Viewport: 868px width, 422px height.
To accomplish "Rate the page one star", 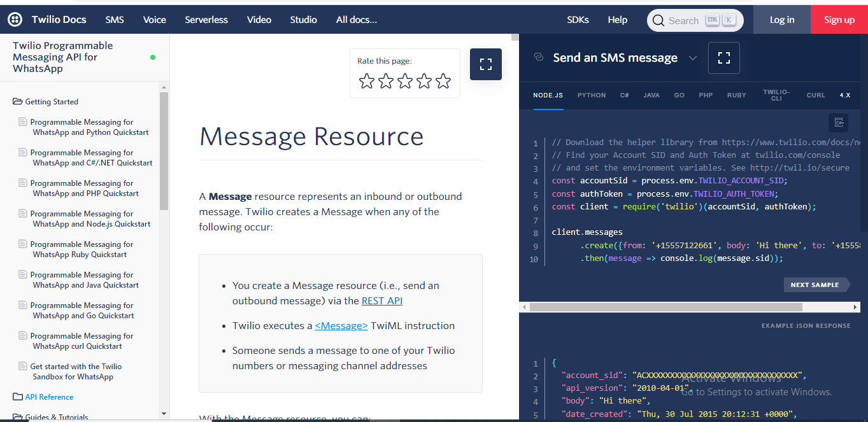I will [x=367, y=81].
